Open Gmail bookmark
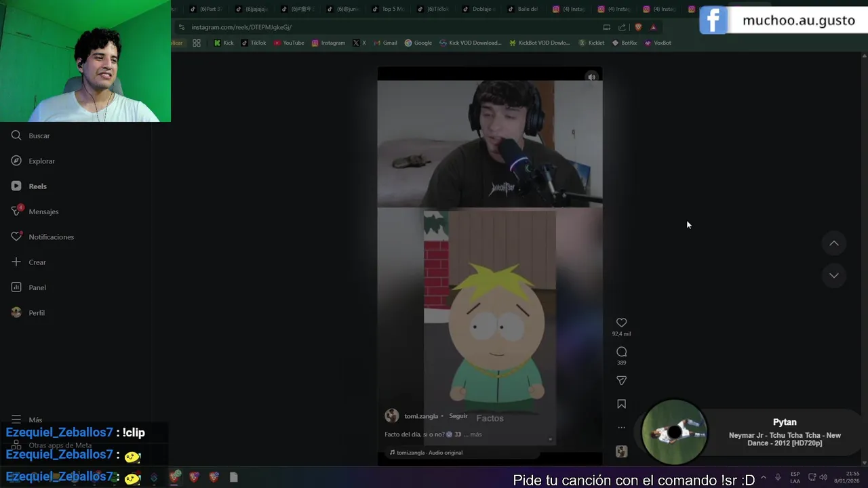Screen dimensions: 868x488 [385, 43]
